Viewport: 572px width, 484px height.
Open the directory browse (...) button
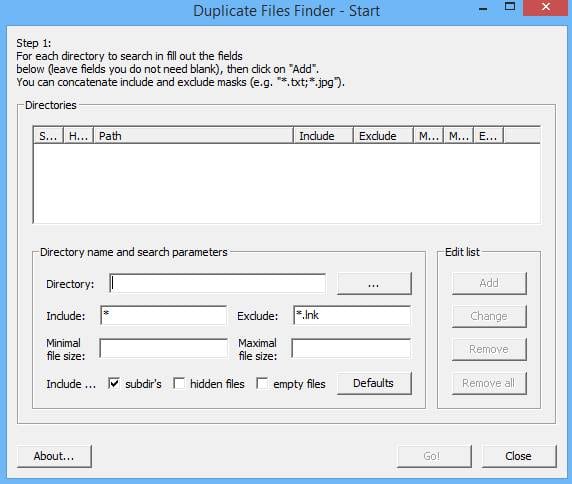click(x=374, y=283)
